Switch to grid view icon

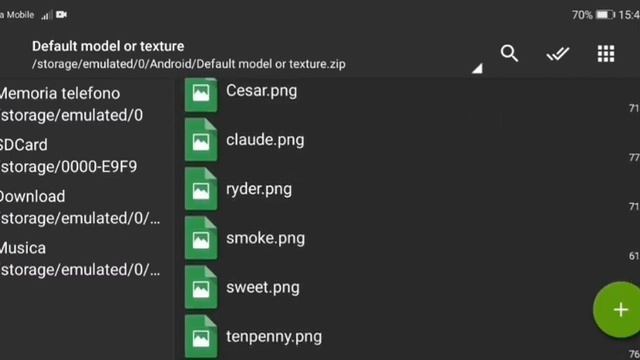click(x=606, y=53)
